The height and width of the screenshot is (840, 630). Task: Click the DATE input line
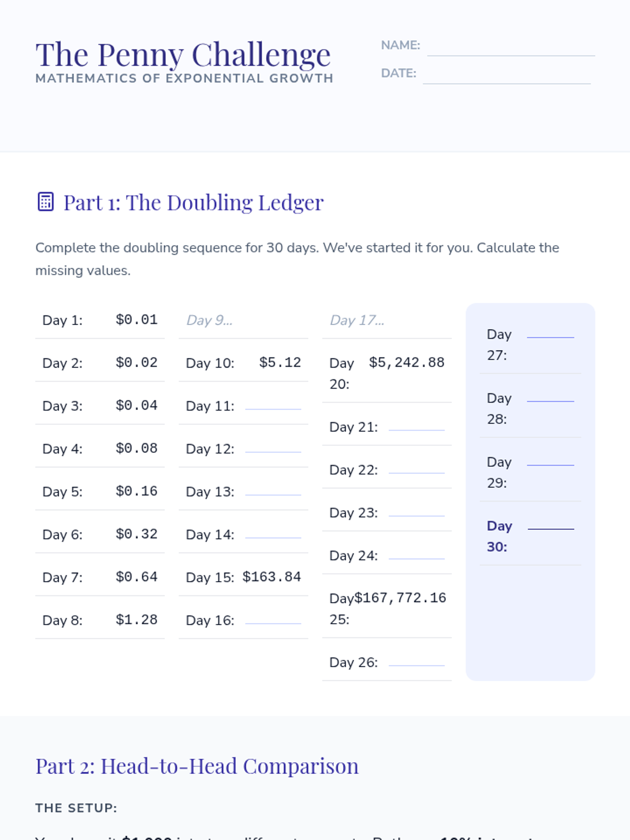pyautogui.click(x=507, y=75)
